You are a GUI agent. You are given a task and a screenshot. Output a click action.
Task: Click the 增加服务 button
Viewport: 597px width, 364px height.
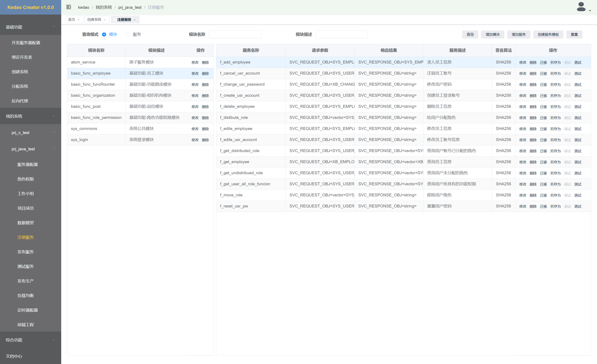pos(518,34)
